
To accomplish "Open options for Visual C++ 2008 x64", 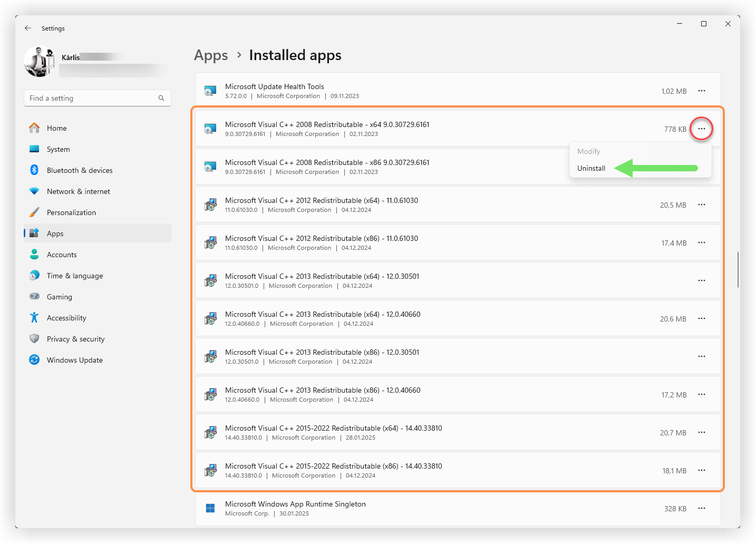I will [702, 129].
